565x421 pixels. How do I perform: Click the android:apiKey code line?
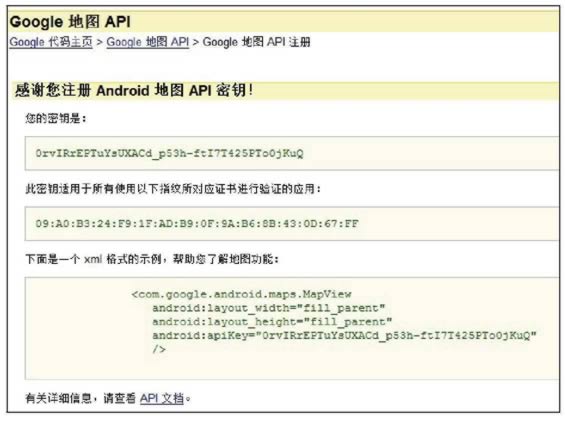click(x=344, y=336)
